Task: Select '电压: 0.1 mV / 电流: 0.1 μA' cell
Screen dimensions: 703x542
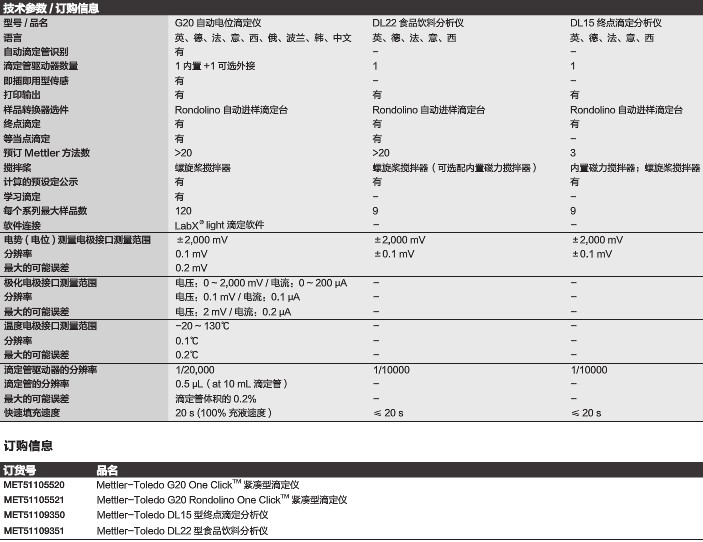Action: pos(238,297)
